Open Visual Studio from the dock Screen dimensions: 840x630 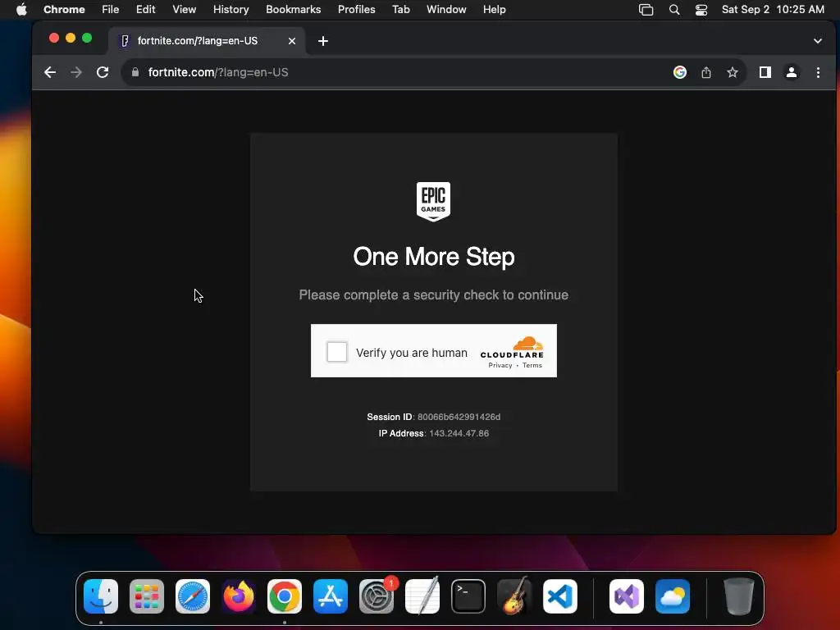[627, 596]
